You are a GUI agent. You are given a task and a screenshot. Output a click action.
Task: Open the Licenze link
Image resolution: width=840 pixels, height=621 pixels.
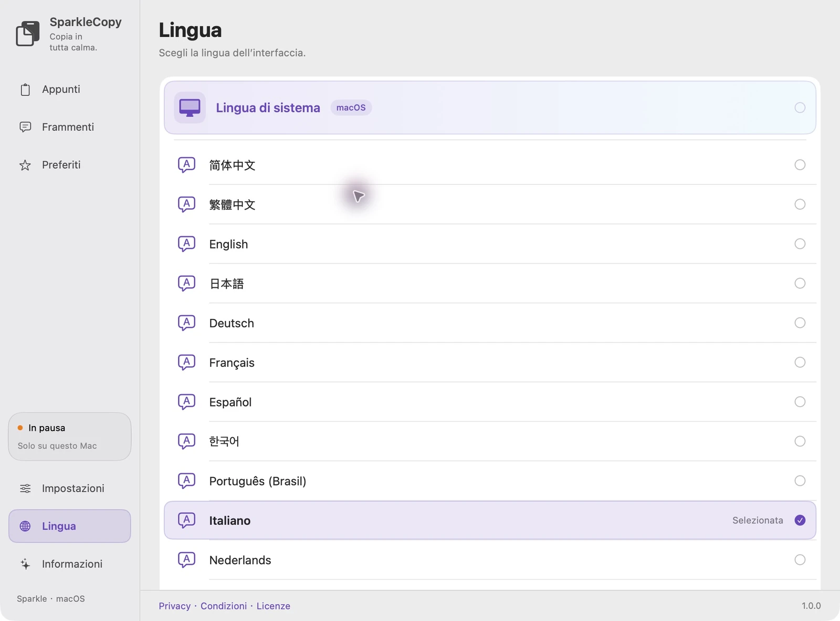pyautogui.click(x=274, y=606)
